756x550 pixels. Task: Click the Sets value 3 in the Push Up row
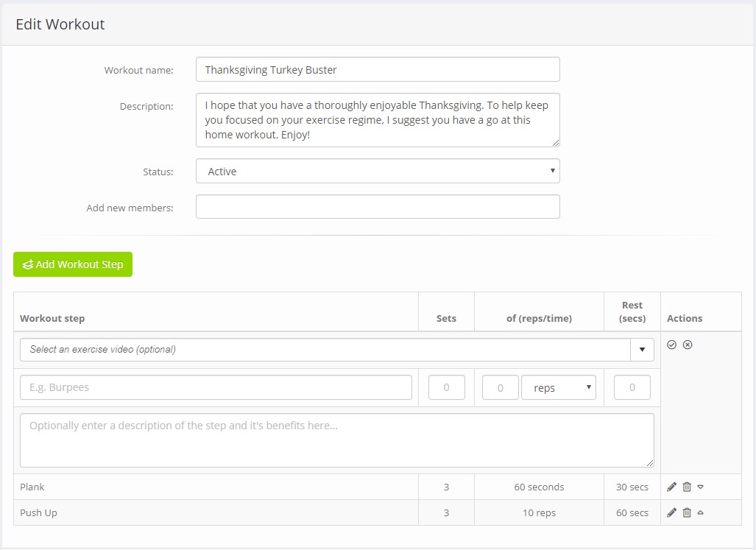[447, 513]
